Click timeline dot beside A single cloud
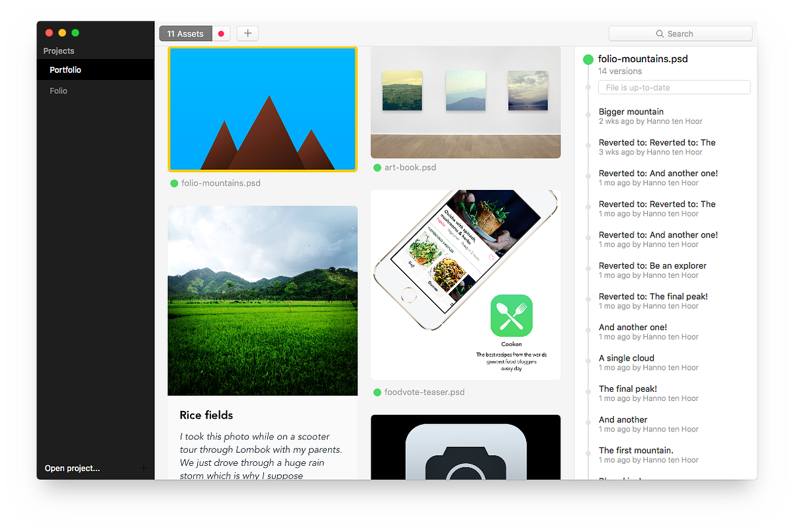 click(588, 361)
